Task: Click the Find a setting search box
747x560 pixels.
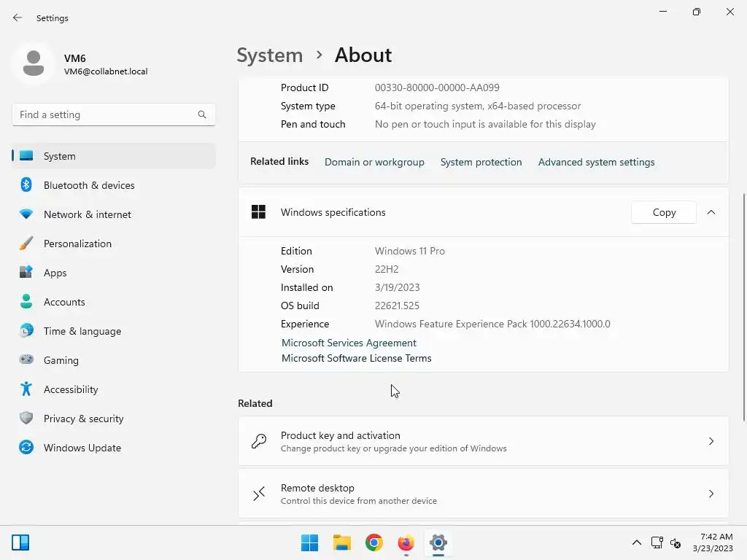Action: 114,114
